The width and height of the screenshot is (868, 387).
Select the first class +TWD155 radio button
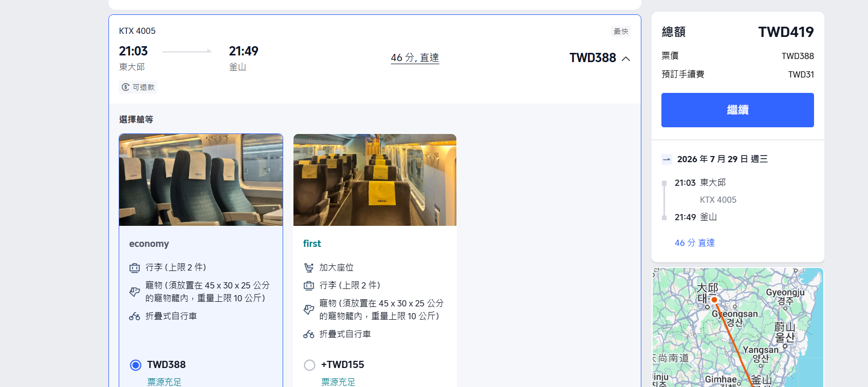(309, 365)
